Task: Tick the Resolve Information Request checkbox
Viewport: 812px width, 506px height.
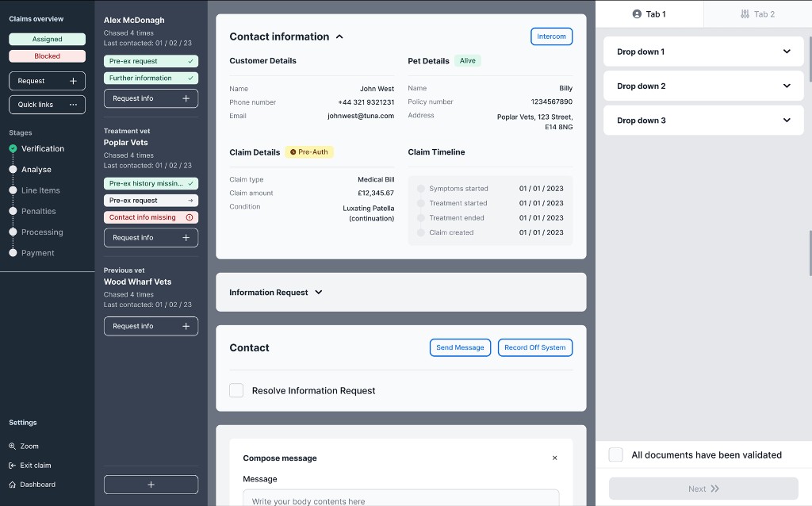Action: (x=236, y=390)
